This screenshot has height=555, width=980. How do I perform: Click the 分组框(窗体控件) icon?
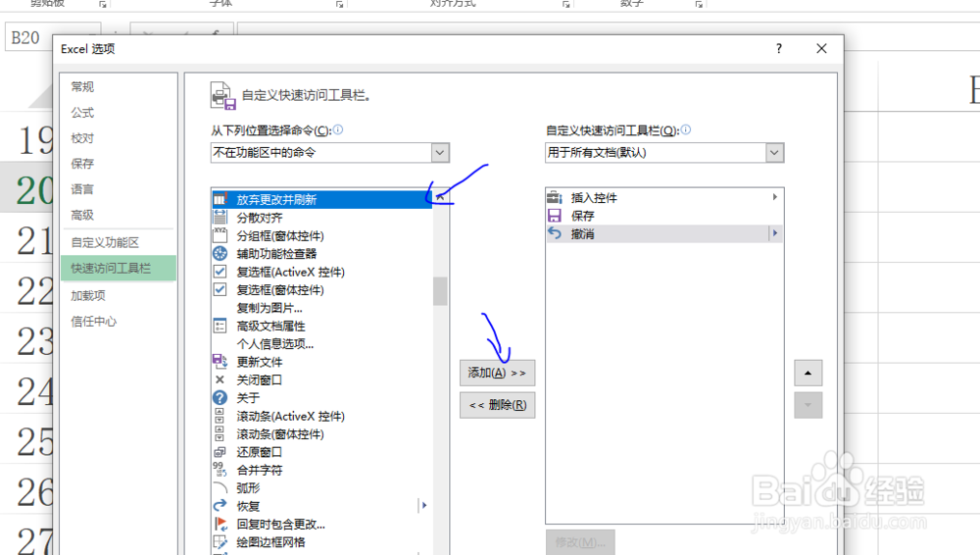click(x=220, y=235)
